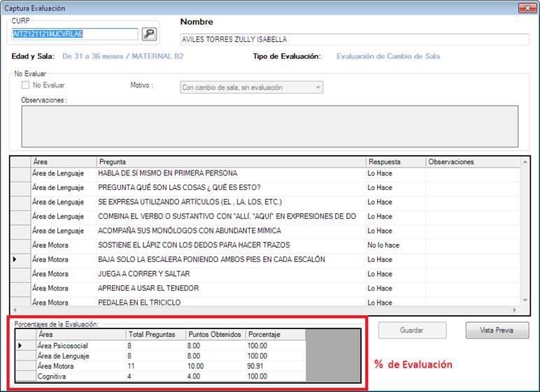Click the questions grid vertical scroll down arrow

[525, 300]
